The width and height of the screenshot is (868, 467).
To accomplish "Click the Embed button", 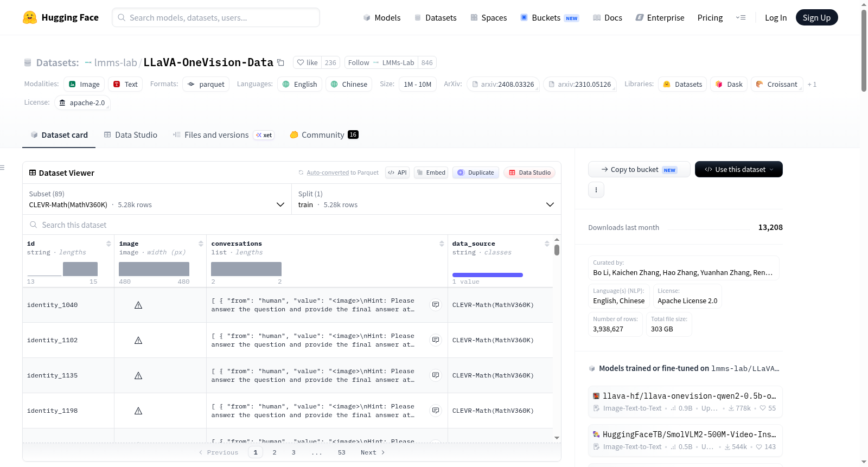I will click(431, 172).
